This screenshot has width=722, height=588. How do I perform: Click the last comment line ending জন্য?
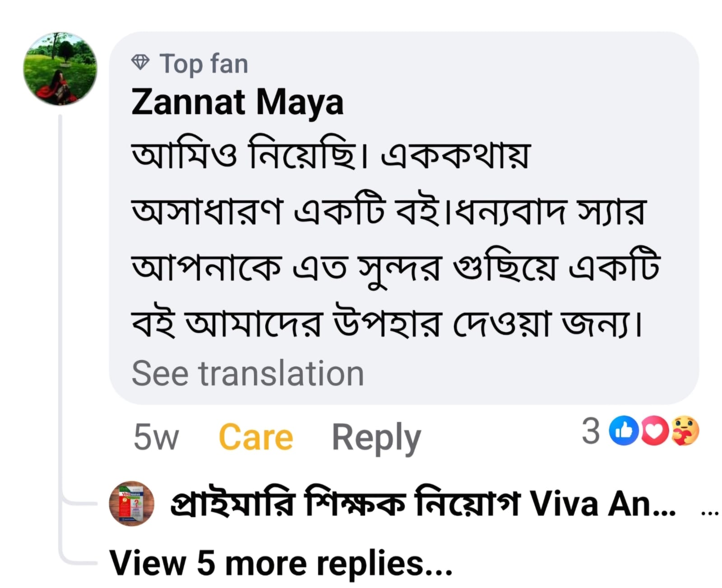(387, 323)
